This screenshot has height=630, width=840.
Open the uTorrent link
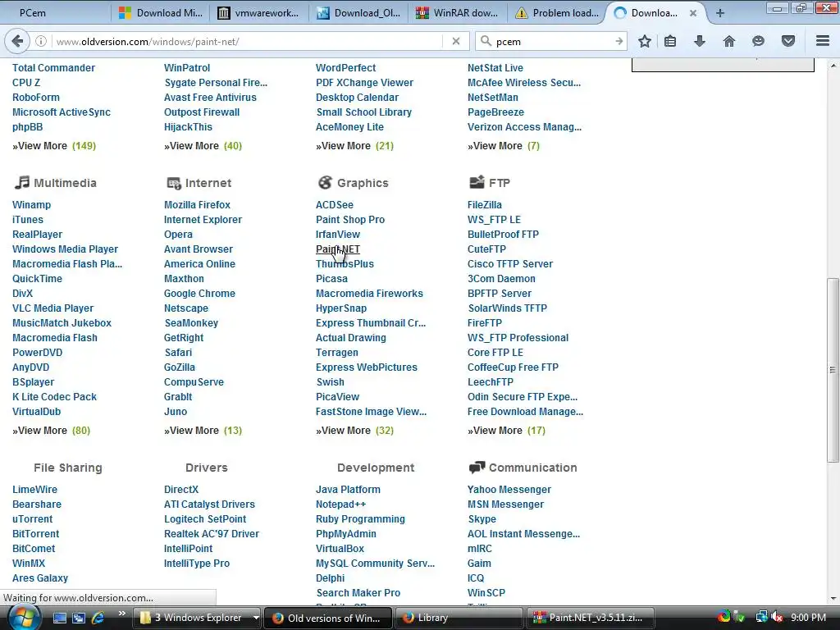tap(32, 519)
